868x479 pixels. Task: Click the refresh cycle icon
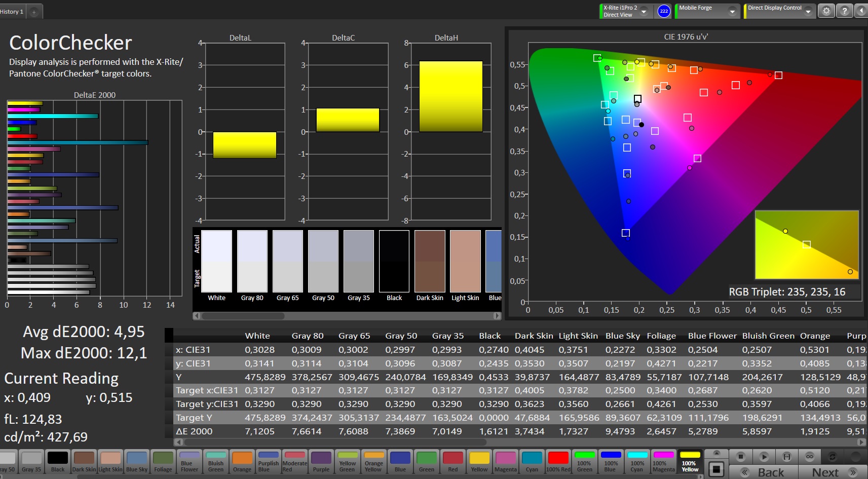click(832, 457)
